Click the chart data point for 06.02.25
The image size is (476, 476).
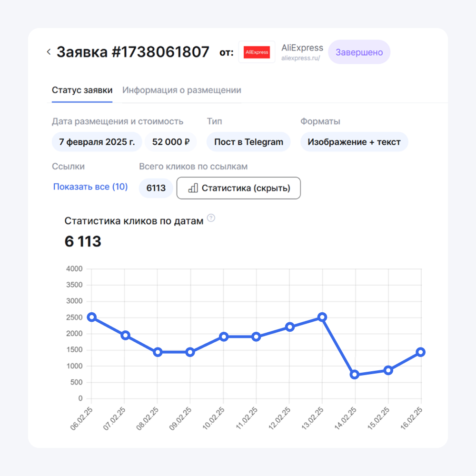click(x=92, y=317)
